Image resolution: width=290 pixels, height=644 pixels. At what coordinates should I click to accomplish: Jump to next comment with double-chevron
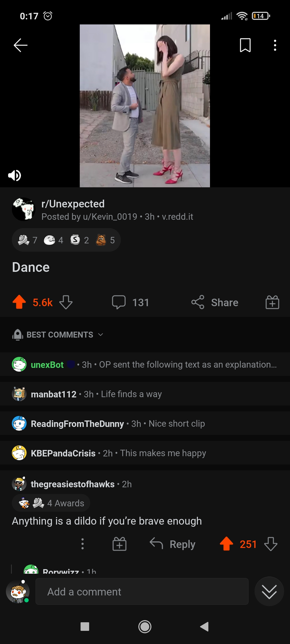click(269, 592)
